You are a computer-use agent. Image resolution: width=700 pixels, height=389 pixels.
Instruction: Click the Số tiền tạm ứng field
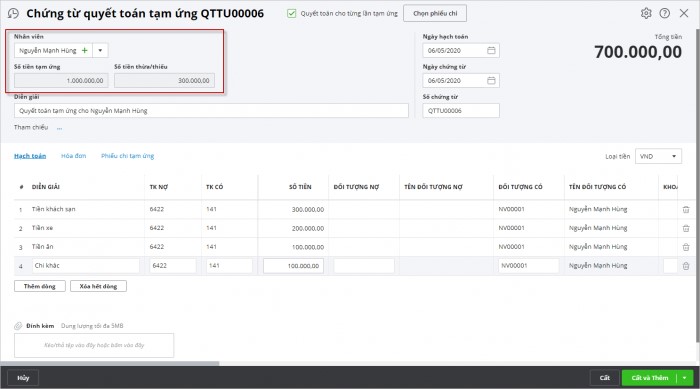click(61, 80)
